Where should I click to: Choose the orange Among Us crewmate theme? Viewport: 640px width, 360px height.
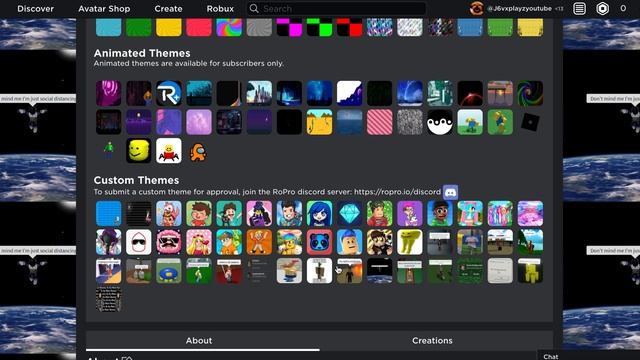199,151
